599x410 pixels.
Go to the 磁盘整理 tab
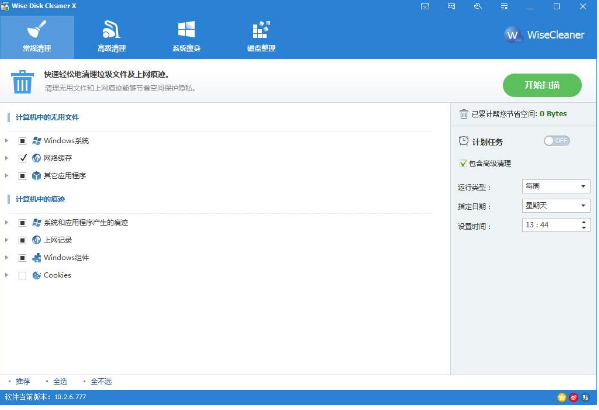click(261, 37)
